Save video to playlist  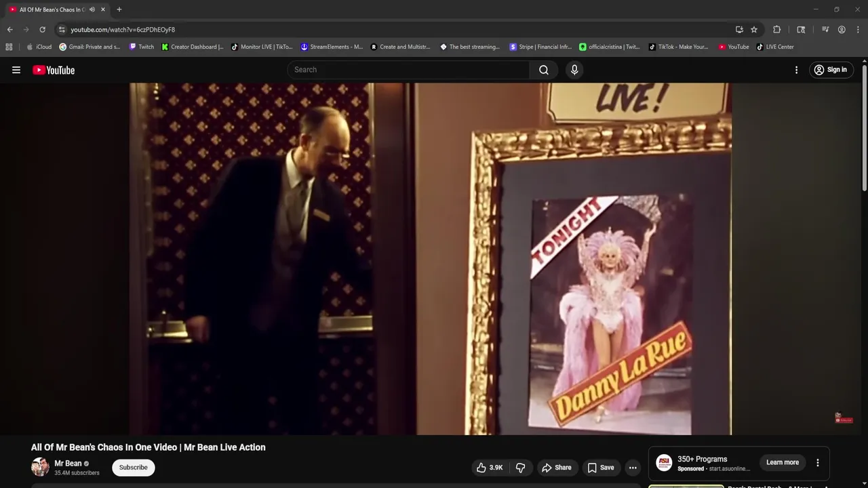[601, 468]
